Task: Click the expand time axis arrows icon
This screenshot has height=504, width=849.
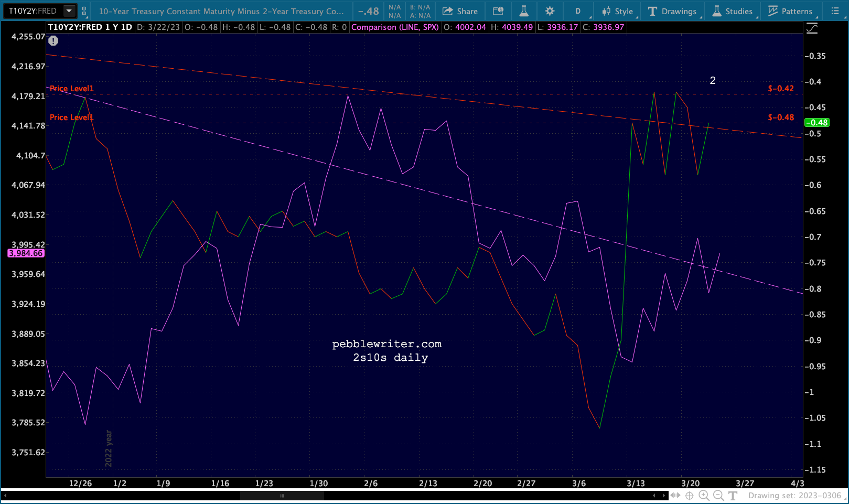Action: tap(675, 496)
